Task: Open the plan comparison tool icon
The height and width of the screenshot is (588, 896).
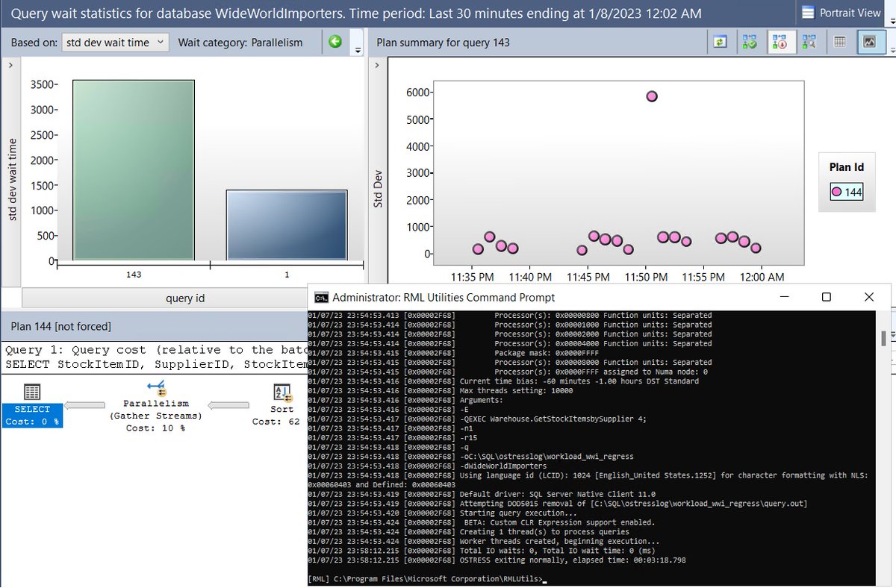Action: pyautogui.click(x=809, y=41)
